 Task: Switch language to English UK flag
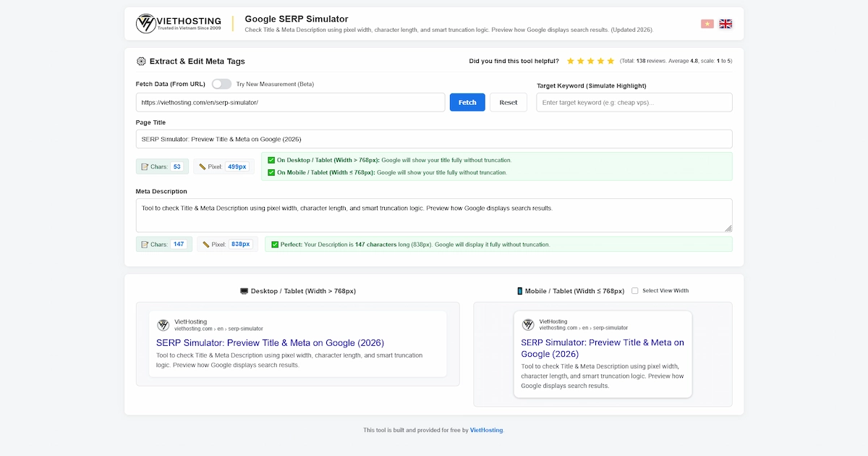tap(726, 24)
